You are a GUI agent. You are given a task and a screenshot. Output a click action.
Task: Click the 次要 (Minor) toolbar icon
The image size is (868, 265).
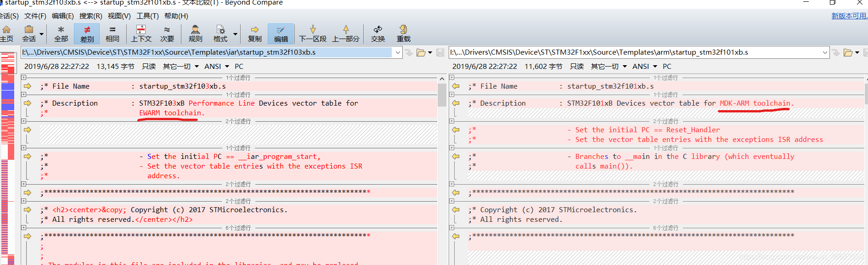(x=167, y=34)
